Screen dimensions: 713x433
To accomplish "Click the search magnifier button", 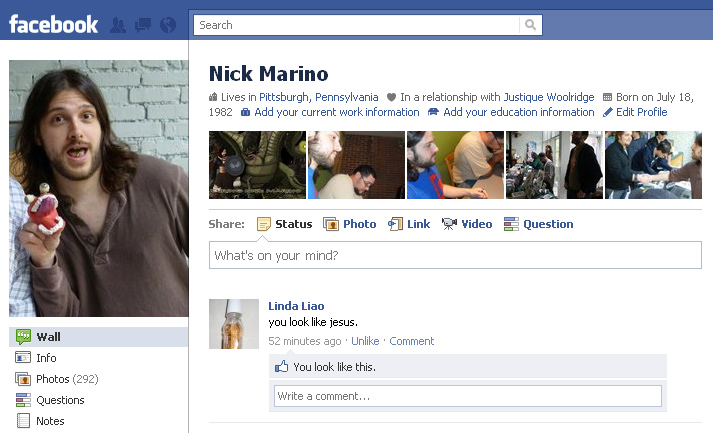I will [x=530, y=25].
